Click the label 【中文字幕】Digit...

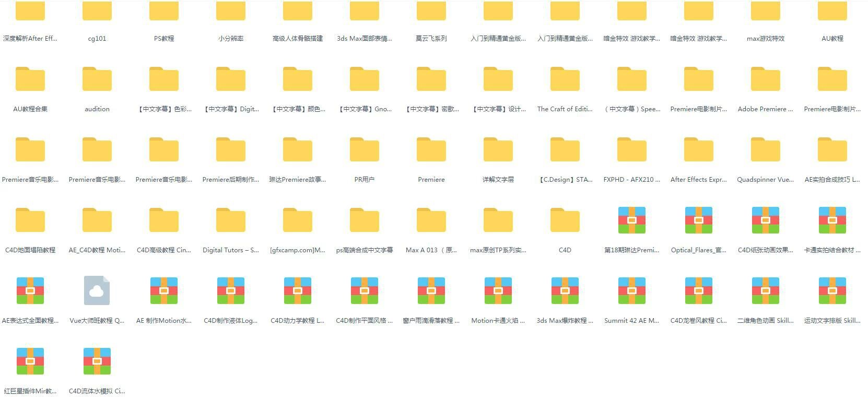point(231,109)
